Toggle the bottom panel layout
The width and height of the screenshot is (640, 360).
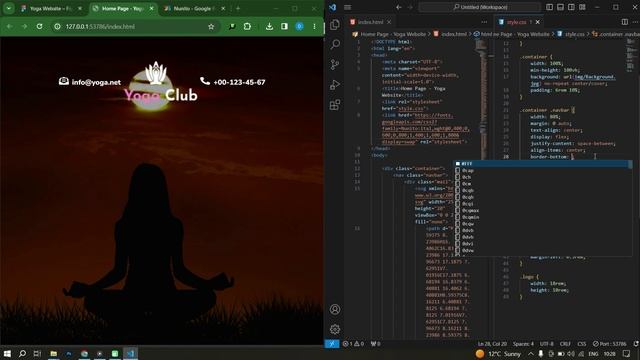(560, 7)
